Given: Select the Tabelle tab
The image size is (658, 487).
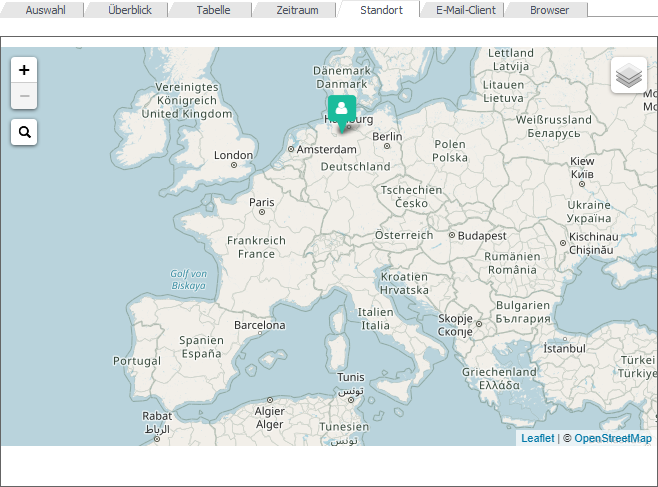Looking at the screenshot, I should 213,10.
